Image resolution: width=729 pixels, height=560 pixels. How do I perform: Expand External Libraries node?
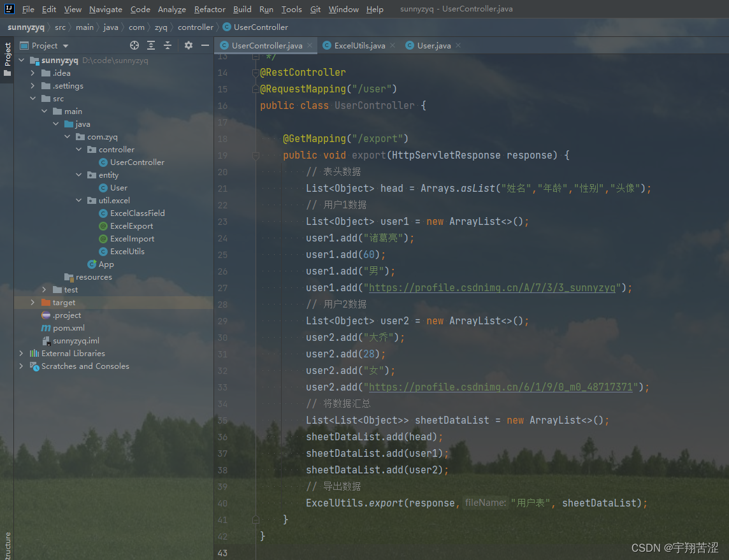[x=22, y=354]
